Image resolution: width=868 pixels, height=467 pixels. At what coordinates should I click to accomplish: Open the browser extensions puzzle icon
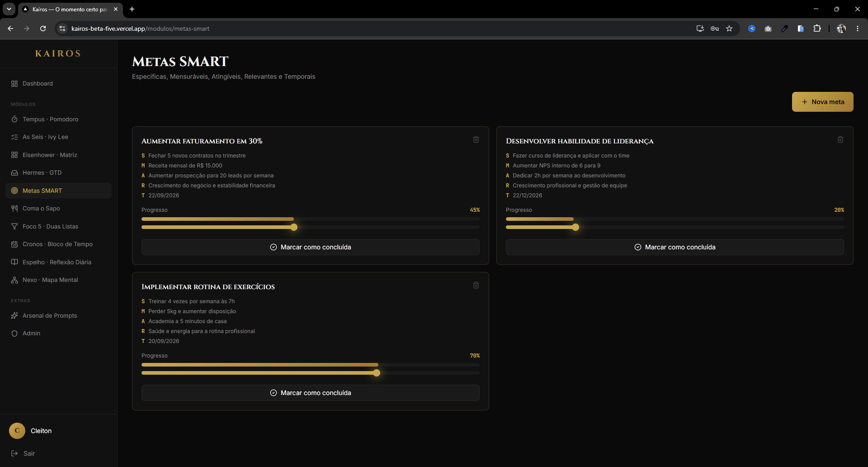tap(817, 29)
